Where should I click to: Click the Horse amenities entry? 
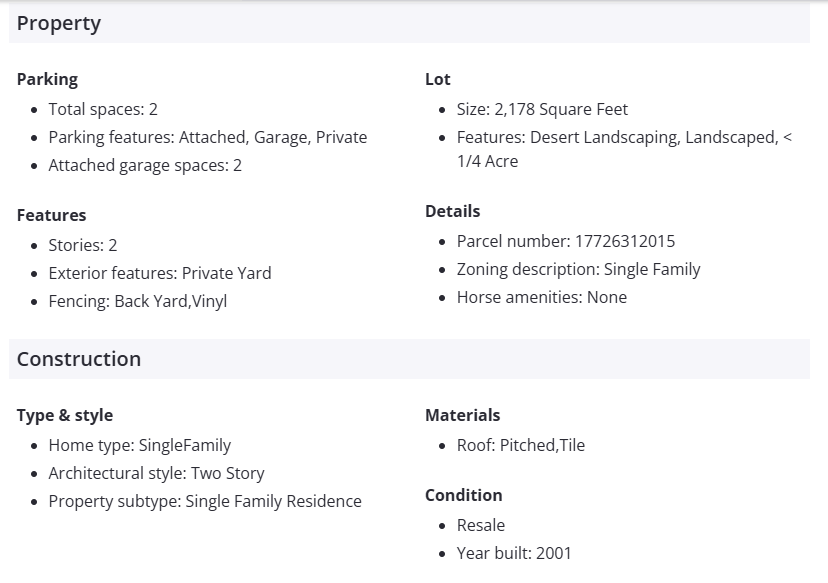coord(542,297)
